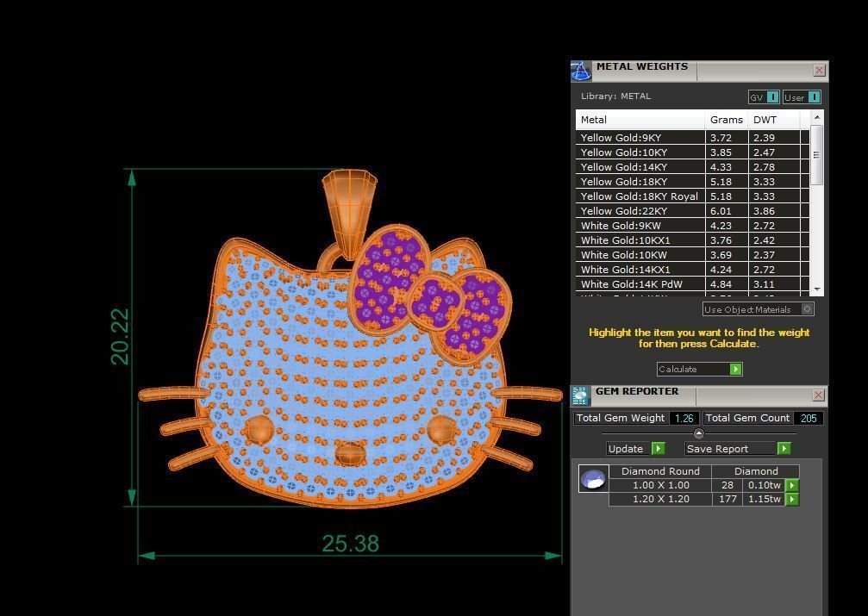Screen dimensions: 868x616
Task: Select the oval nose on the pendant
Action: tap(351, 454)
